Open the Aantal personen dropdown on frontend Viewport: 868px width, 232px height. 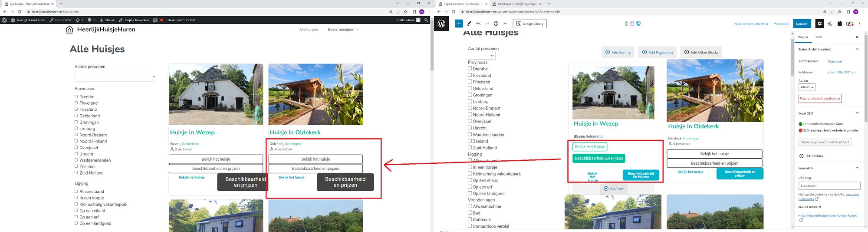(115, 76)
